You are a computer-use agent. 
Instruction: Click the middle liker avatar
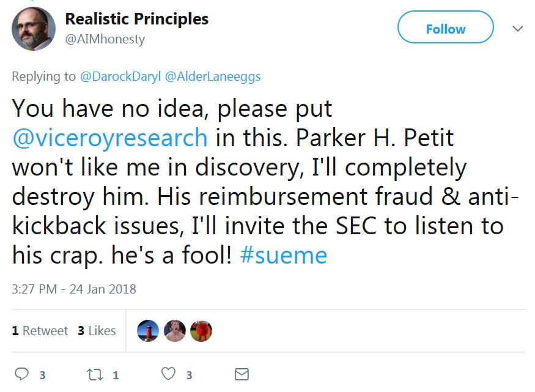(x=175, y=331)
